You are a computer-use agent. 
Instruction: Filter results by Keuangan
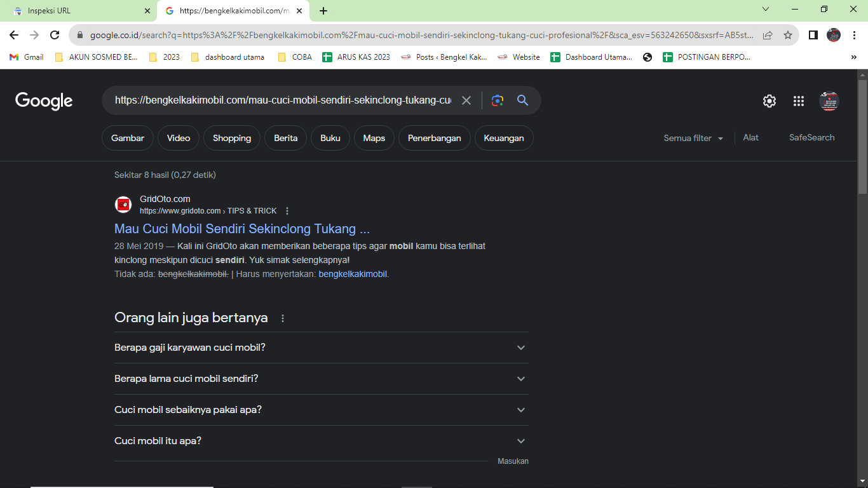pos(504,138)
